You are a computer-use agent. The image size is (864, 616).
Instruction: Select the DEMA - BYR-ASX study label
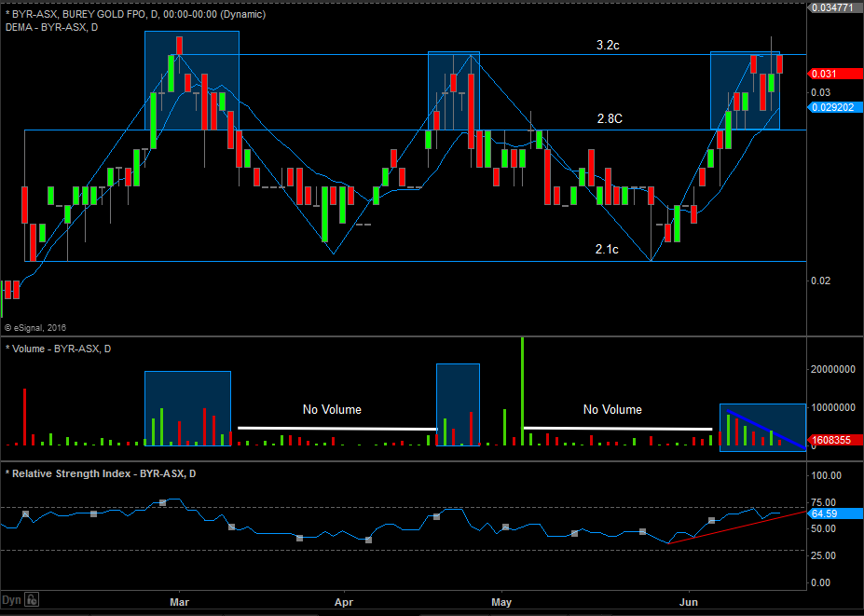point(52,27)
